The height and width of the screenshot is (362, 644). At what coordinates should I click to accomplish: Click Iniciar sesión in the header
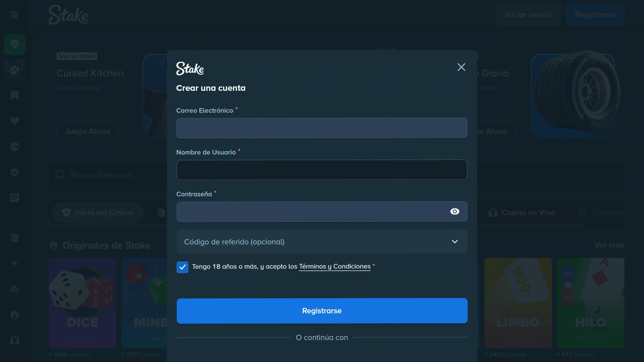click(528, 15)
